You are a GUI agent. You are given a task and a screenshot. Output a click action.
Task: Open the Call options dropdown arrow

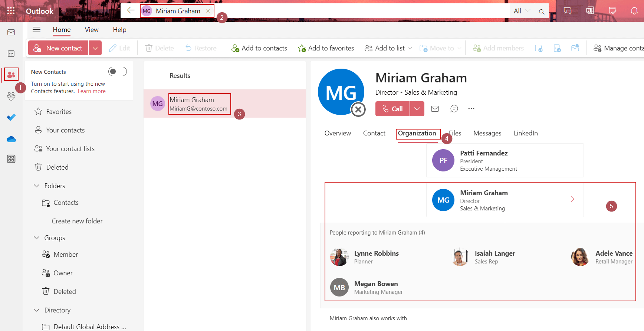tap(417, 109)
